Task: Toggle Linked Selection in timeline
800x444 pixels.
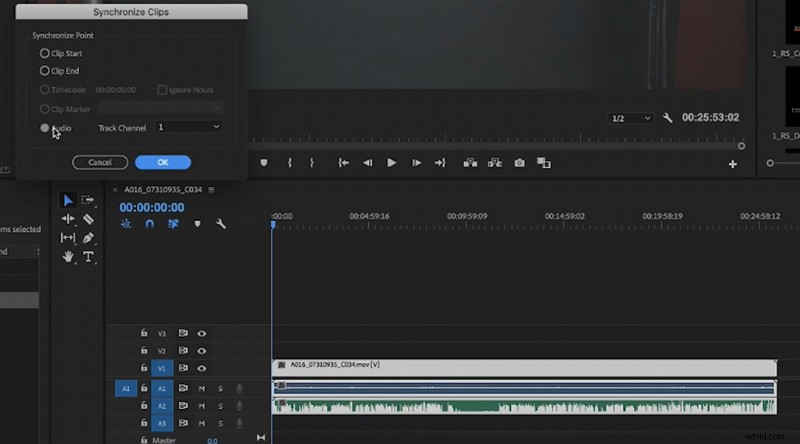Action: click(x=173, y=224)
